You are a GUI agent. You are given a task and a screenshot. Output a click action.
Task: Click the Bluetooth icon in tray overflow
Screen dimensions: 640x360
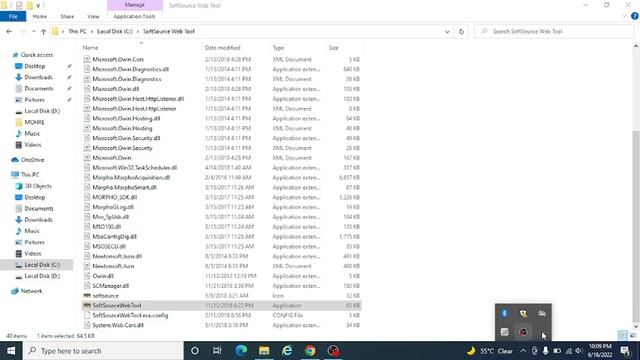(x=504, y=313)
